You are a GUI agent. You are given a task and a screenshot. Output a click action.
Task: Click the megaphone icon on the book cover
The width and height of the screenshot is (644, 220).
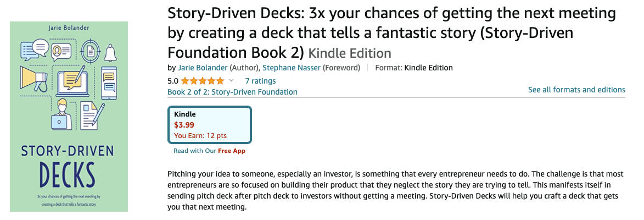[34, 76]
